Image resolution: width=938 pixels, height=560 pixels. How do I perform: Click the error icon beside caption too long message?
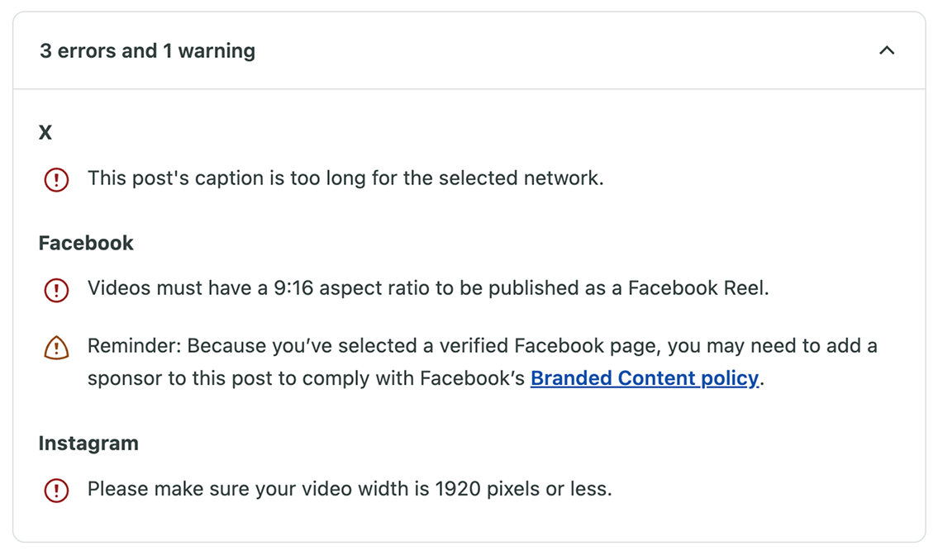pyautogui.click(x=56, y=179)
